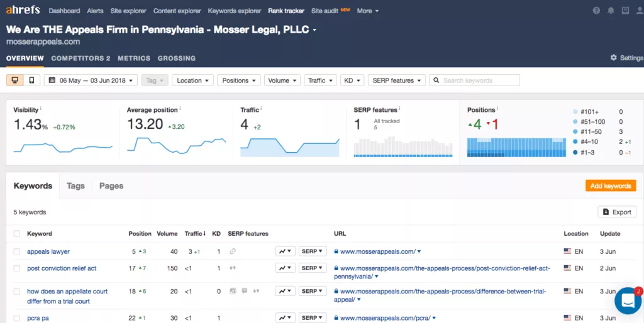Click info icon next to SERP features
The width and height of the screenshot is (644, 323).
tap(399, 108)
